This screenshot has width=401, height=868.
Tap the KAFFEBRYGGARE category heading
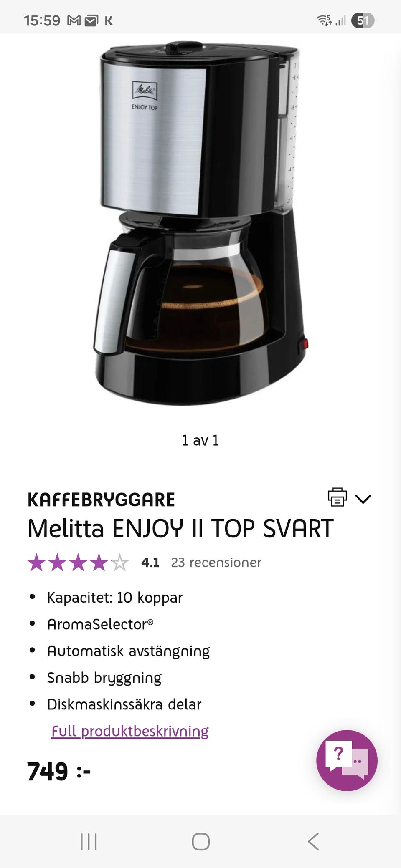[x=101, y=500]
